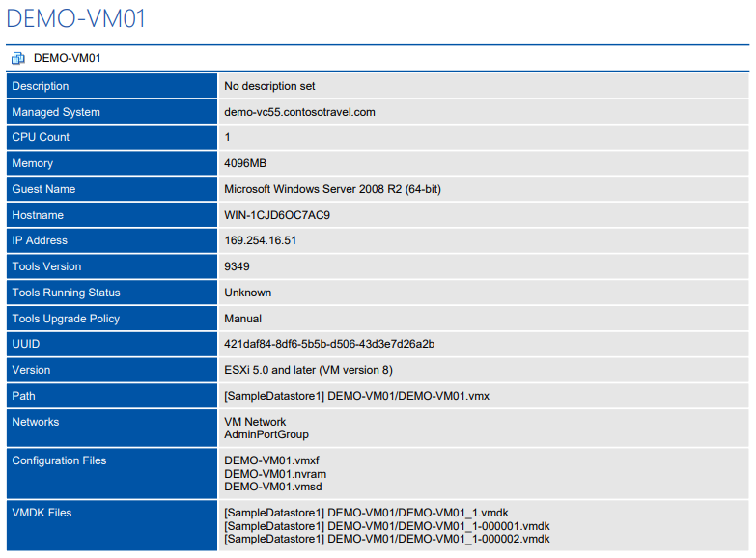756x558 pixels.
Task: Click the DEMO-VM01.nvram file name
Action: coord(275,474)
